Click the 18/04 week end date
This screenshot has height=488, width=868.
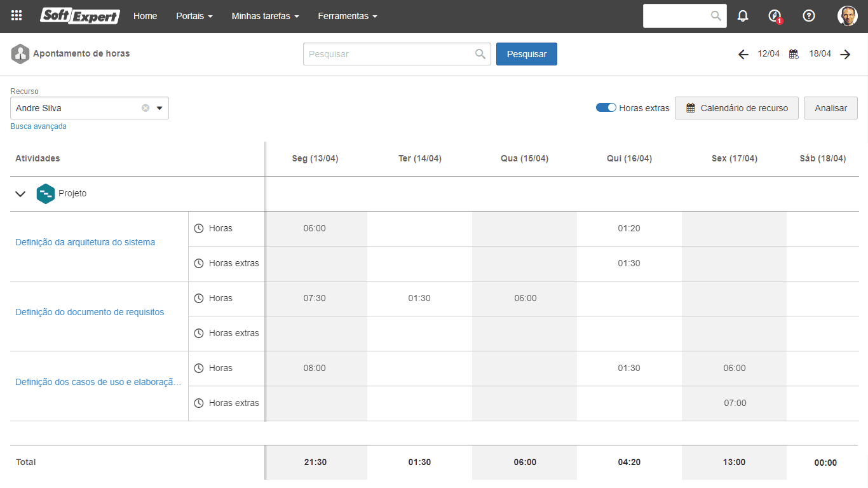click(x=820, y=54)
